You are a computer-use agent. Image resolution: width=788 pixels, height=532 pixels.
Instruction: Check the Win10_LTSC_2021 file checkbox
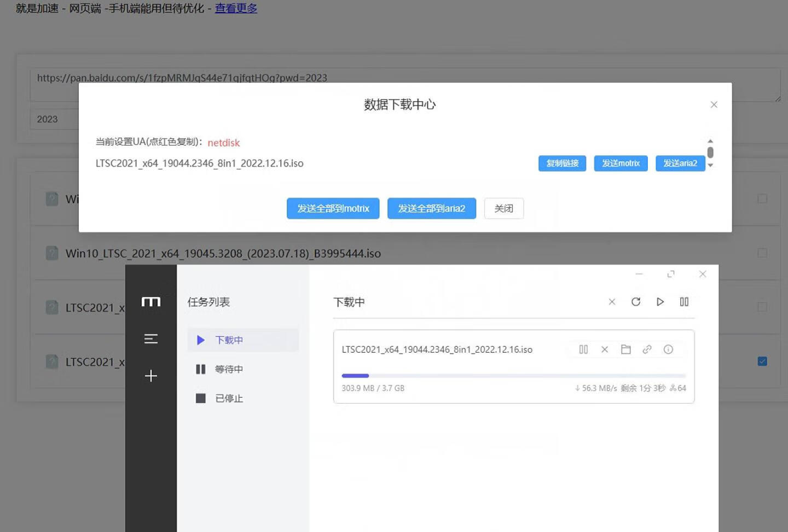tap(762, 253)
